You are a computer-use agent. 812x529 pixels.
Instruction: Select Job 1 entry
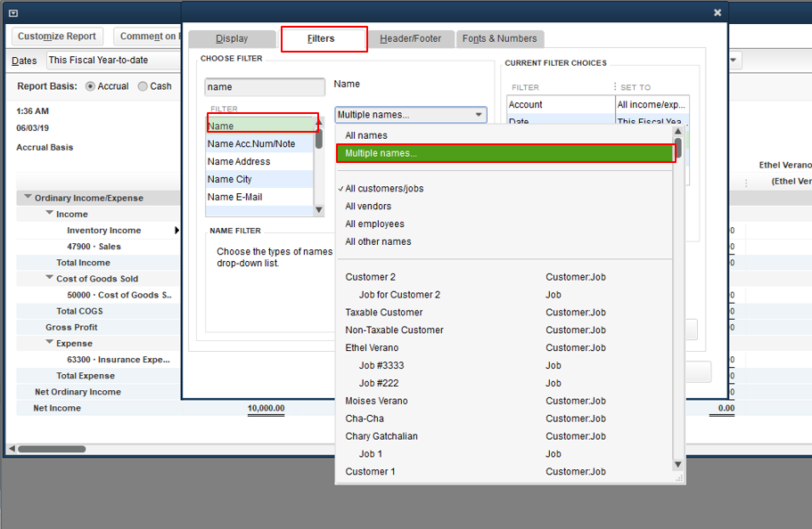[x=504, y=454]
